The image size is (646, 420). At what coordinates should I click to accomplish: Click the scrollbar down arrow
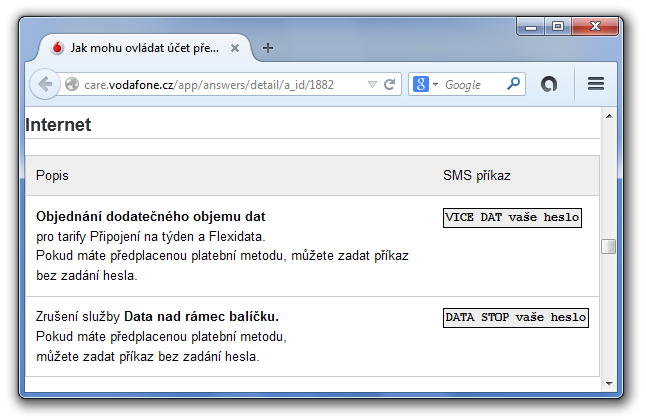[609, 384]
